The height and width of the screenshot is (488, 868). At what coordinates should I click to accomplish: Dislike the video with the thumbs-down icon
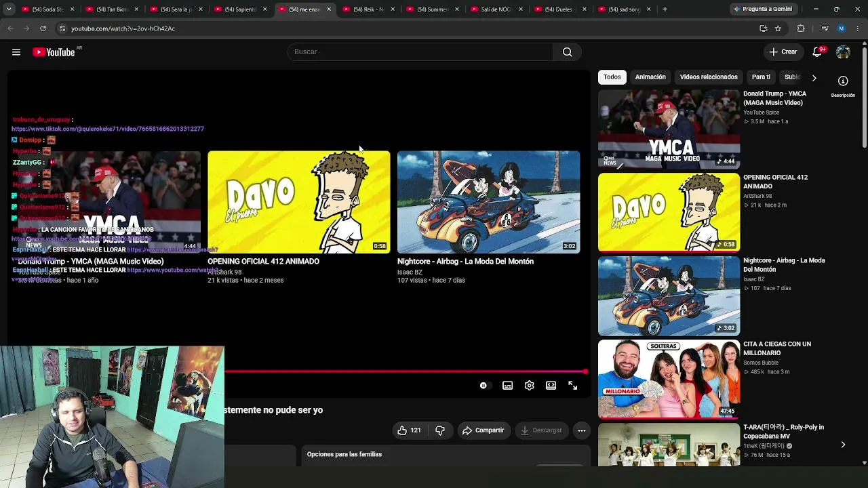(x=440, y=430)
